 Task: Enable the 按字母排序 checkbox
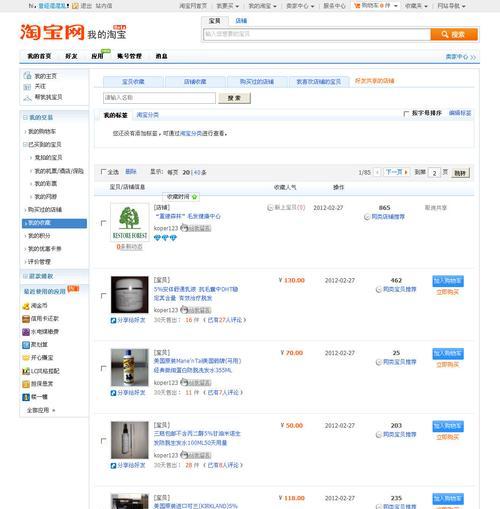click(x=406, y=114)
